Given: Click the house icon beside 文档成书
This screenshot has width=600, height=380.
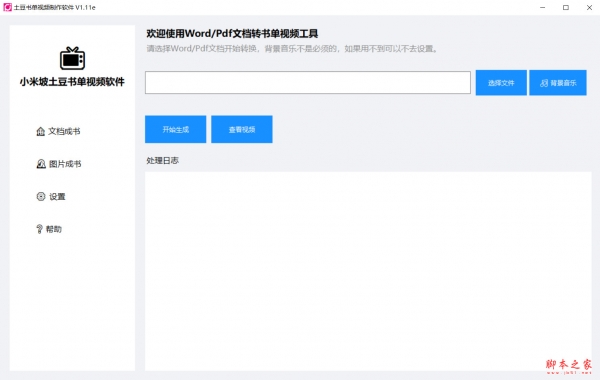Looking at the screenshot, I should [x=41, y=132].
